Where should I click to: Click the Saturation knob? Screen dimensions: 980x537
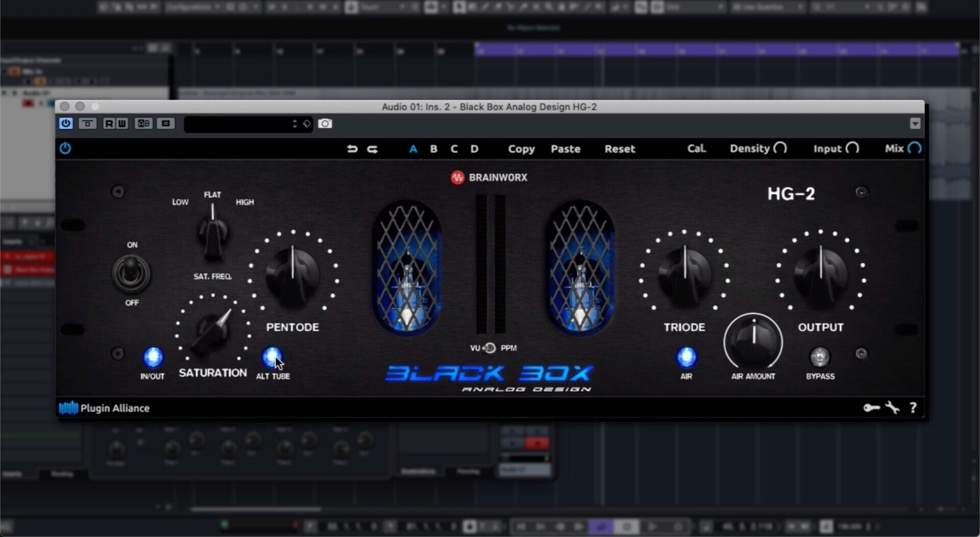tap(213, 331)
